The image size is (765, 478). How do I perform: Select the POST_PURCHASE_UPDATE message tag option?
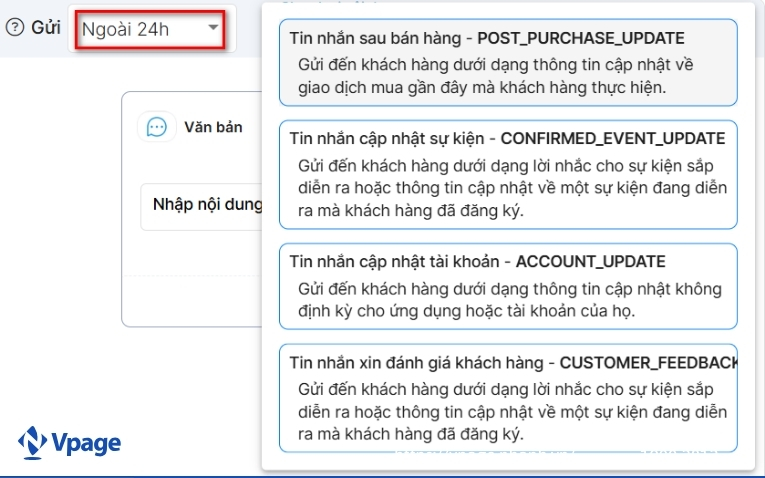[x=508, y=62]
